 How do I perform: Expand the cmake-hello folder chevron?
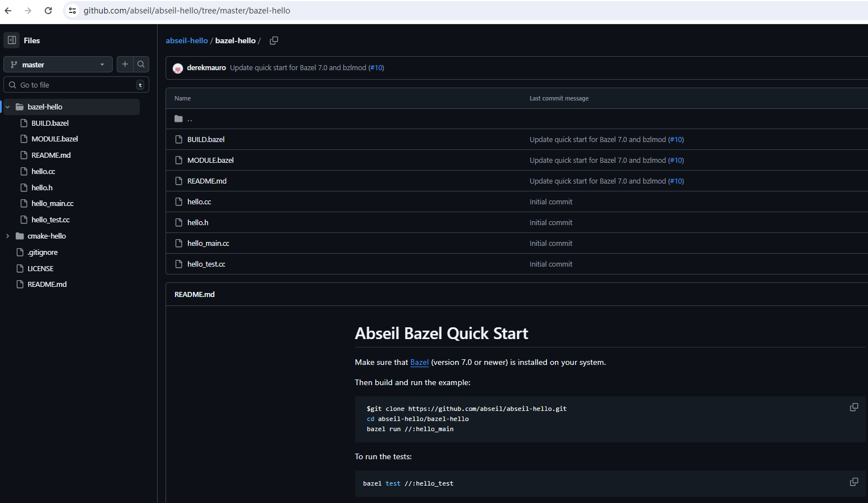[8, 236]
